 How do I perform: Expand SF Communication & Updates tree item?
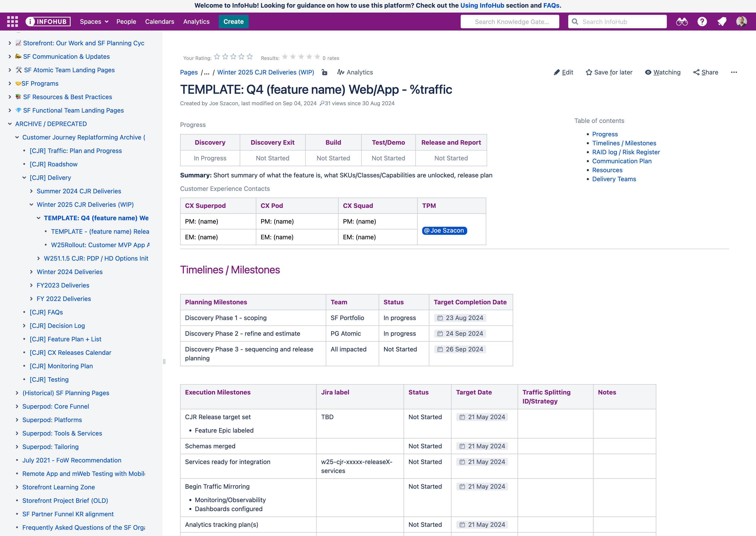click(10, 57)
